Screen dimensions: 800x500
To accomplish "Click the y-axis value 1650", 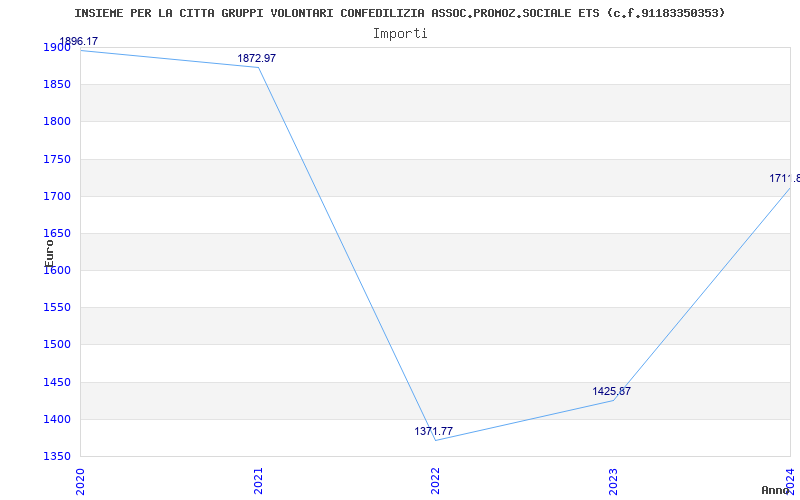I will click(x=57, y=234).
